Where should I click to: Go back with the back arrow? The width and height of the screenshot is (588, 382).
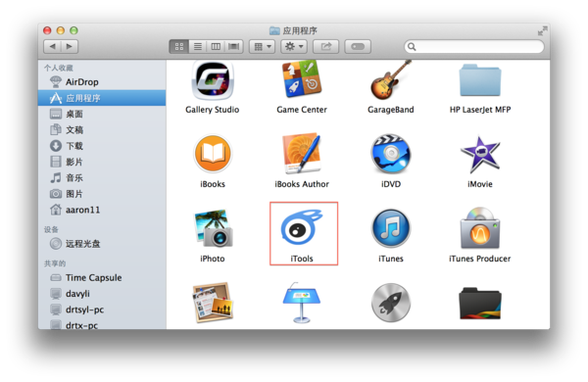tap(53, 46)
